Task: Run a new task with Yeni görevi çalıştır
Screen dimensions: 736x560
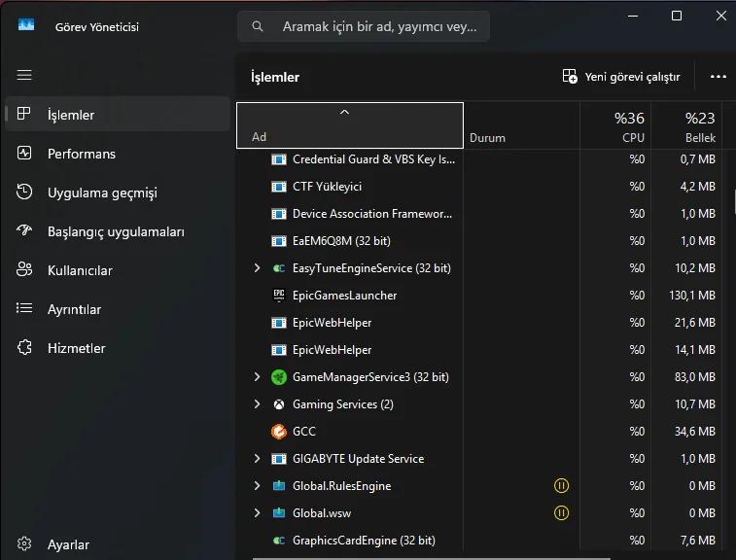Action: click(x=621, y=77)
